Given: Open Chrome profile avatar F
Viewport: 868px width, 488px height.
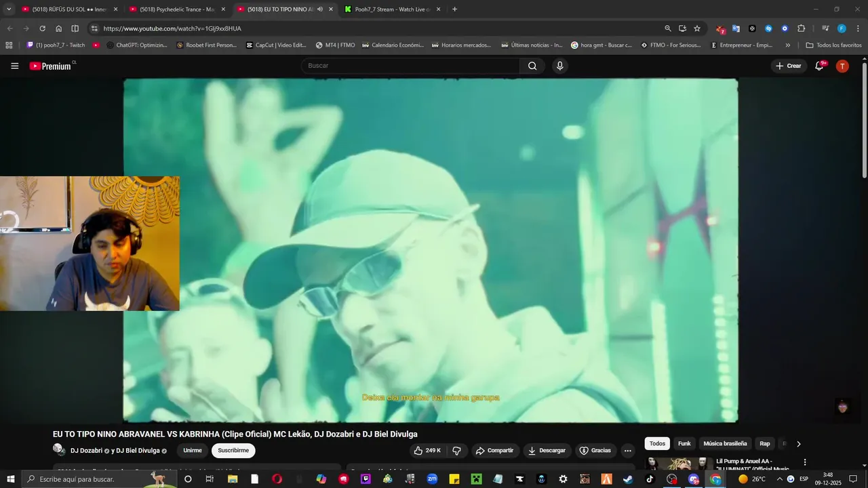Looking at the screenshot, I should 842,28.
